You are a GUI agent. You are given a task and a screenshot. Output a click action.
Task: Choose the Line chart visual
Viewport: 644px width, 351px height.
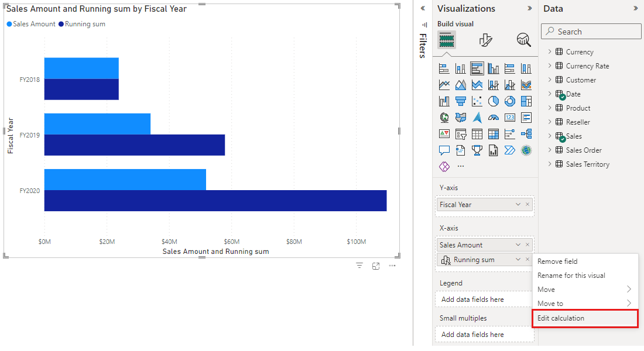point(444,85)
